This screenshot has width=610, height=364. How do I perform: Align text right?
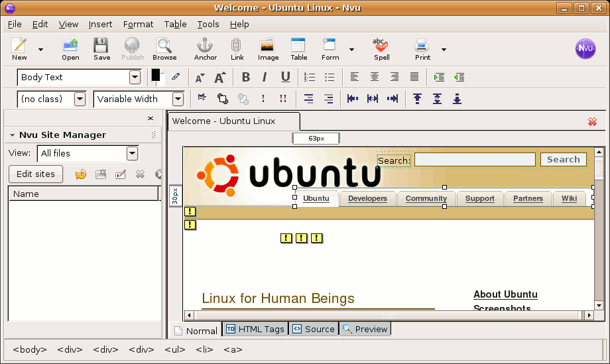pyautogui.click(x=395, y=77)
